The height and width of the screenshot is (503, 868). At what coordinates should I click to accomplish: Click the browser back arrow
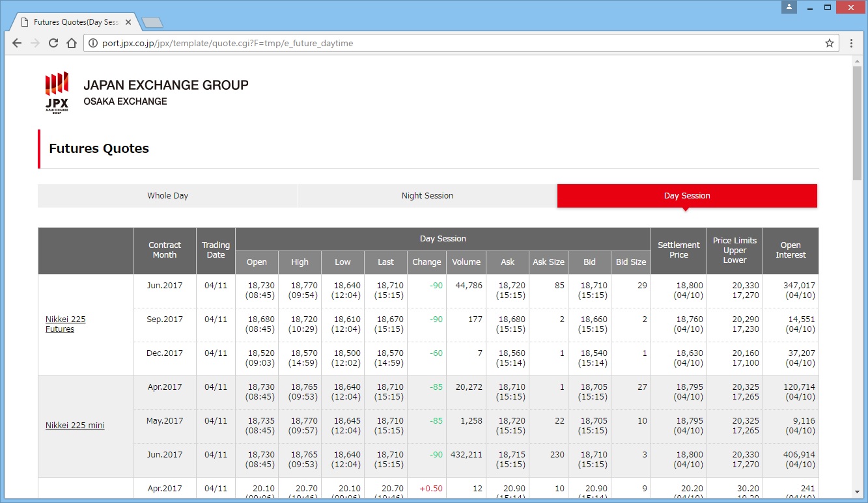17,43
